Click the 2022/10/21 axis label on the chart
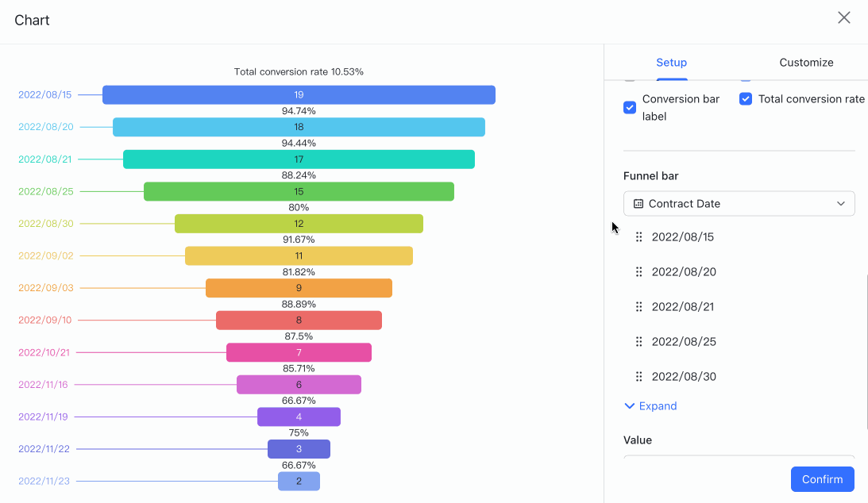Viewport: 868px width, 503px height. click(44, 352)
